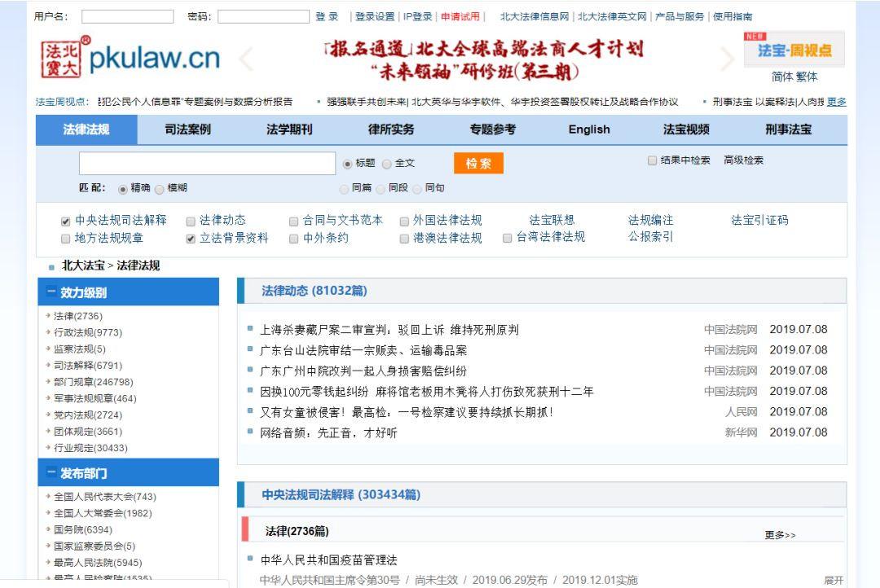Click the pkulaw.cn logo
Image resolution: width=880 pixels, height=588 pixels.
pyautogui.click(x=130, y=57)
